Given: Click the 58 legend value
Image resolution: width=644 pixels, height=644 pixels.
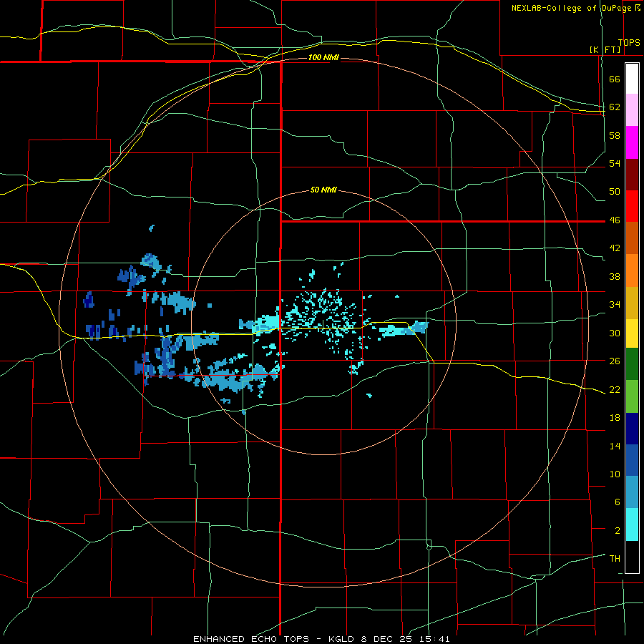Looking at the screenshot, I should [615, 135].
